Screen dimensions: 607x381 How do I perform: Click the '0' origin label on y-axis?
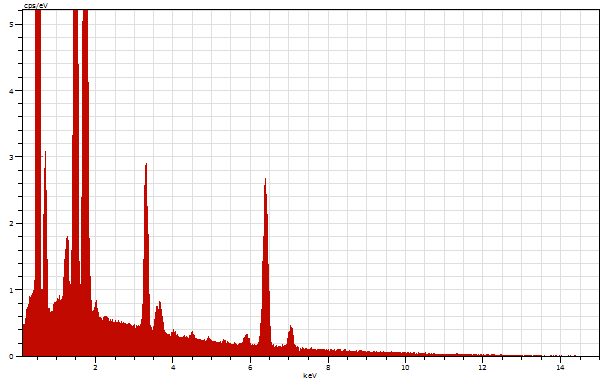(11, 356)
